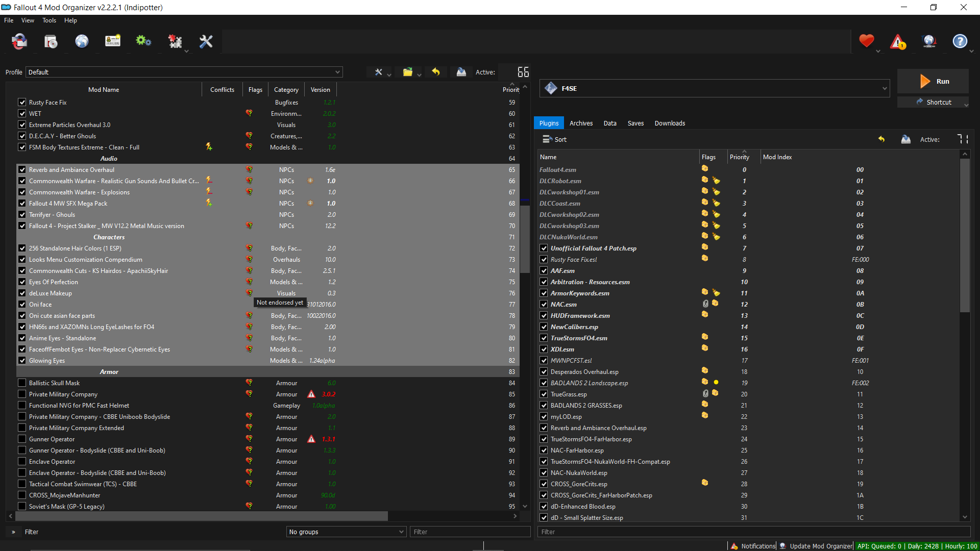Expand the Shortcut dropdown arrow
This screenshot has height=551, width=980.
click(966, 104)
